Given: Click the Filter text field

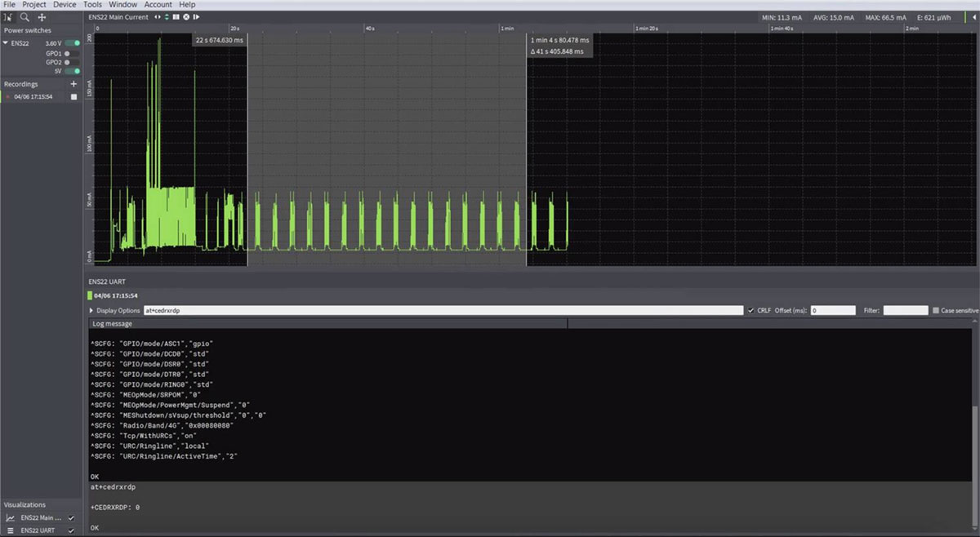Looking at the screenshot, I should pyautogui.click(x=905, y=311).
